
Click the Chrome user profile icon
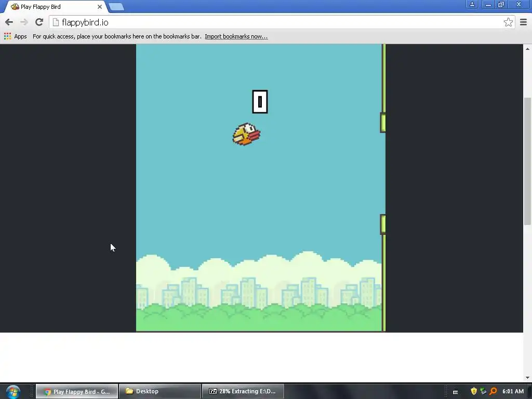pos(472,4)
